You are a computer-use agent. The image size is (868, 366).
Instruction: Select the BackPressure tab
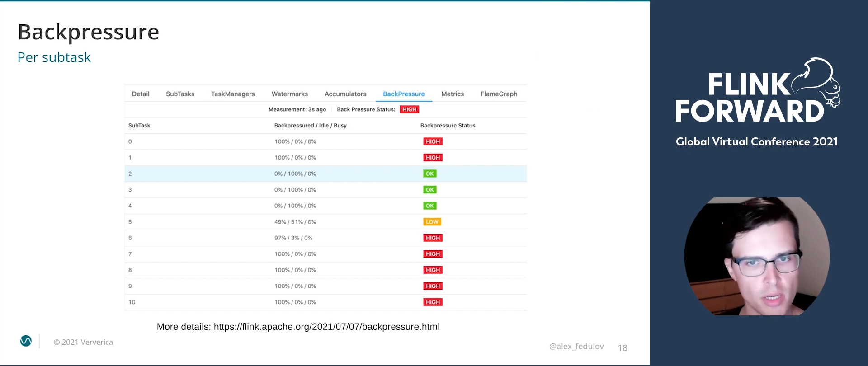404,94
